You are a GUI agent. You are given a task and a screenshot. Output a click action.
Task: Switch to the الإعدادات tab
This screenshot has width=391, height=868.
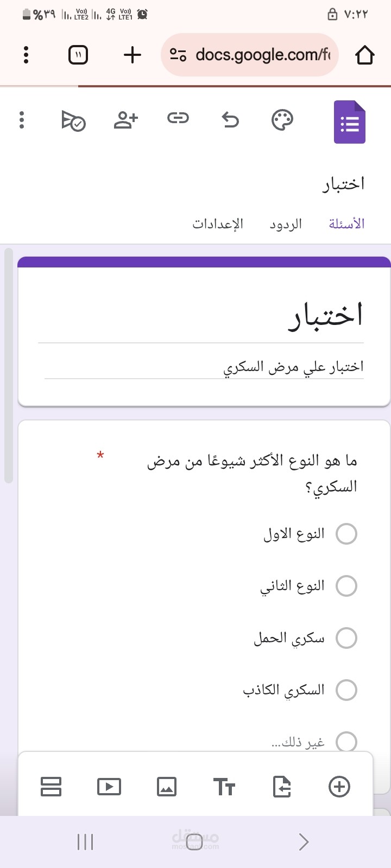(218, 224)
